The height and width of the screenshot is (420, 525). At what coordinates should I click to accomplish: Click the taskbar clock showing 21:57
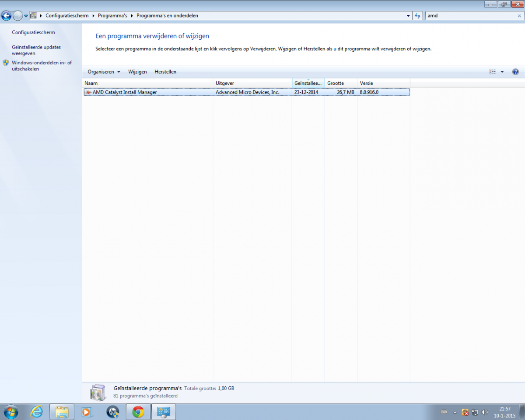[504, 412]
